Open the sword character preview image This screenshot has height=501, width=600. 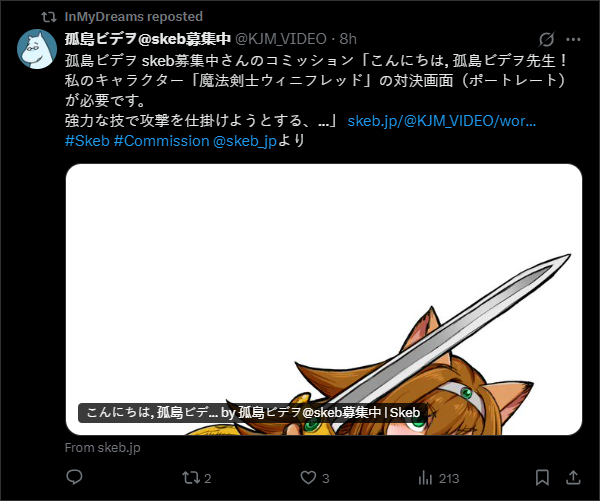[x=324, y=299]
